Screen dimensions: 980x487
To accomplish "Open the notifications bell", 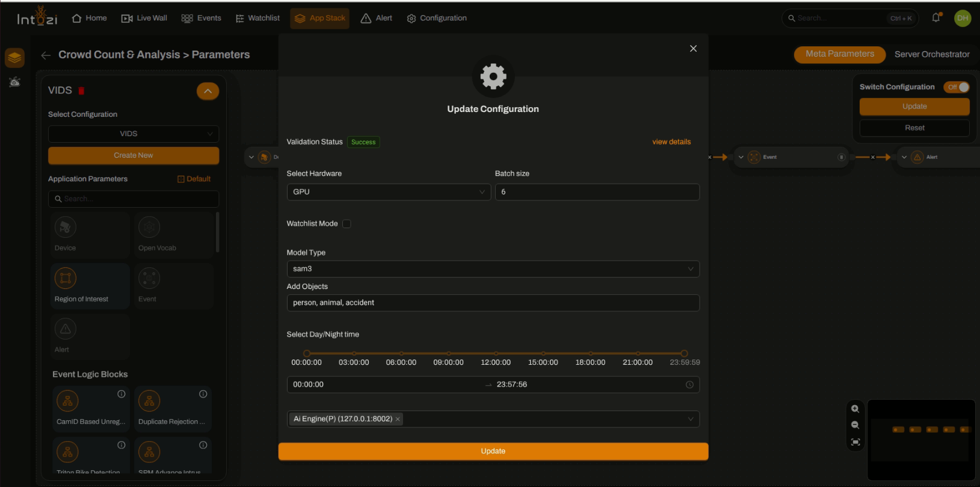I will (936, 18).
